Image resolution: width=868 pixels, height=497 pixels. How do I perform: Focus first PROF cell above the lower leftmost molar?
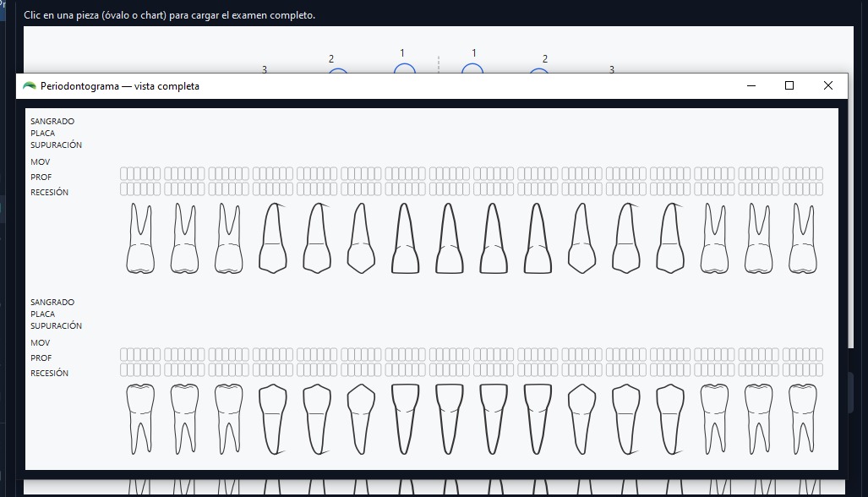123,354
